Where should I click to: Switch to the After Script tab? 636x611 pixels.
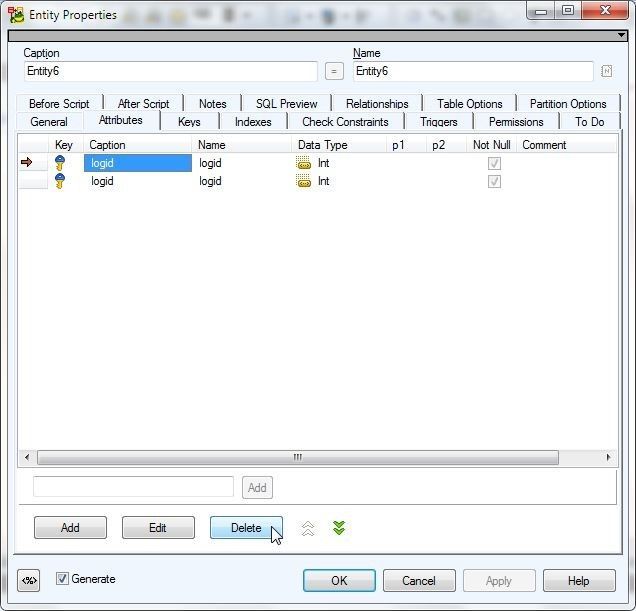144,103
